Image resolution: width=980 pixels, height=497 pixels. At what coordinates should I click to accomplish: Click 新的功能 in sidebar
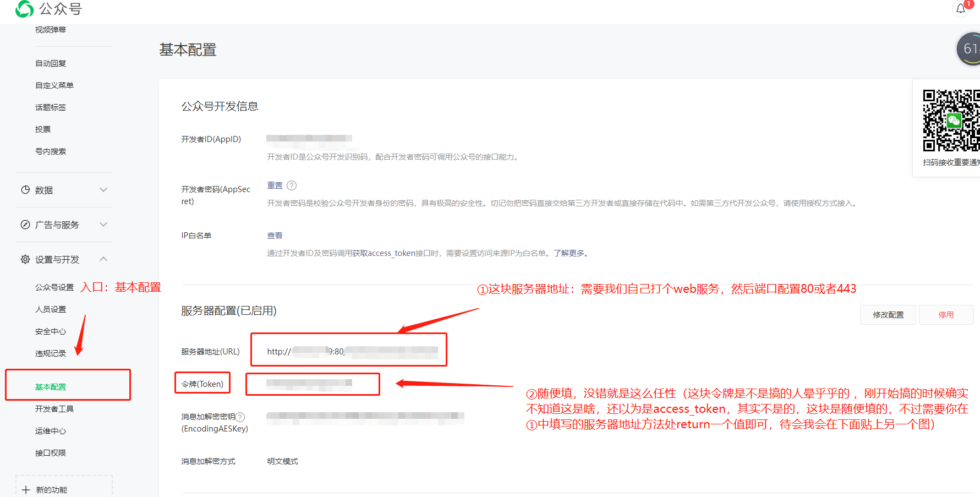click(52, 490)
